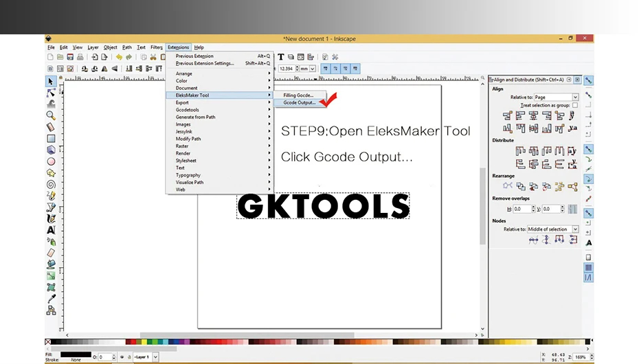The height and width of the screenshot is (364, 639).
Task: Select the Zoom magnifier tool
Action: click(51, 115)
